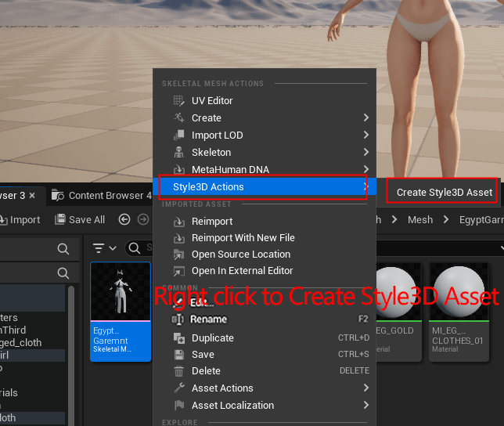
Task: Click upper search icon in sources panel
Action: (63, 249)
